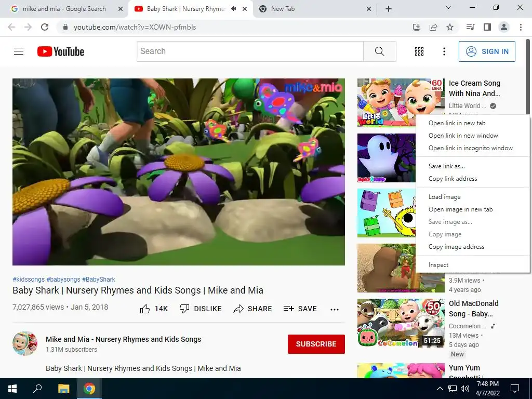The width and height of the screenshot is (532, 399).
Task: Open YouTube settings three-dot menu
Action: [444, 51]
